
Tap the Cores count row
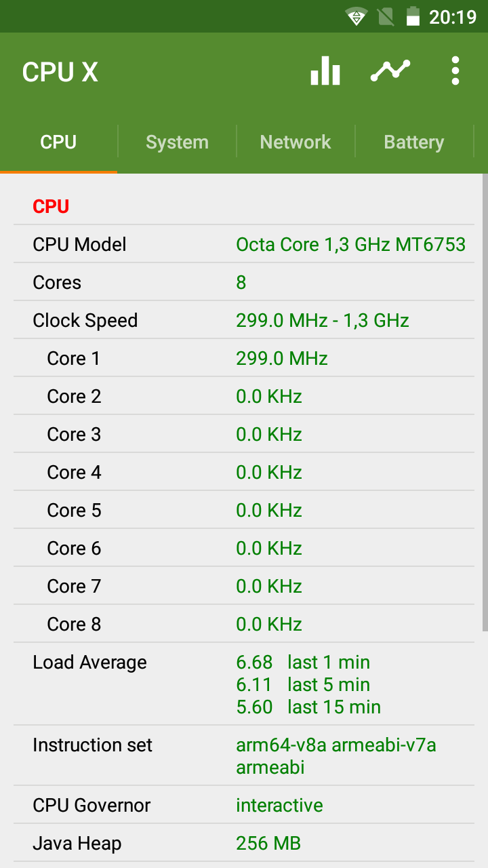(x=244, y=282)
